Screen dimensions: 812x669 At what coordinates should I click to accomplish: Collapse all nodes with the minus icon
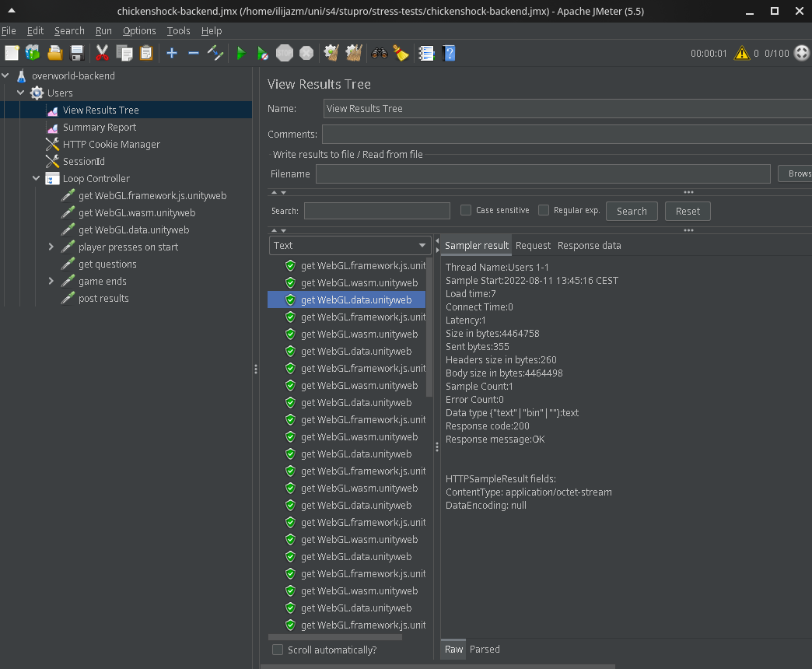(194, 53)
